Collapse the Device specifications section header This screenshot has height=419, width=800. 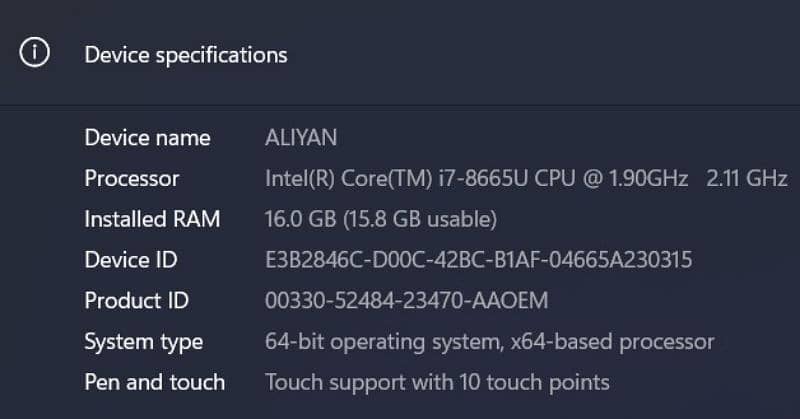[x=186, y=55]
